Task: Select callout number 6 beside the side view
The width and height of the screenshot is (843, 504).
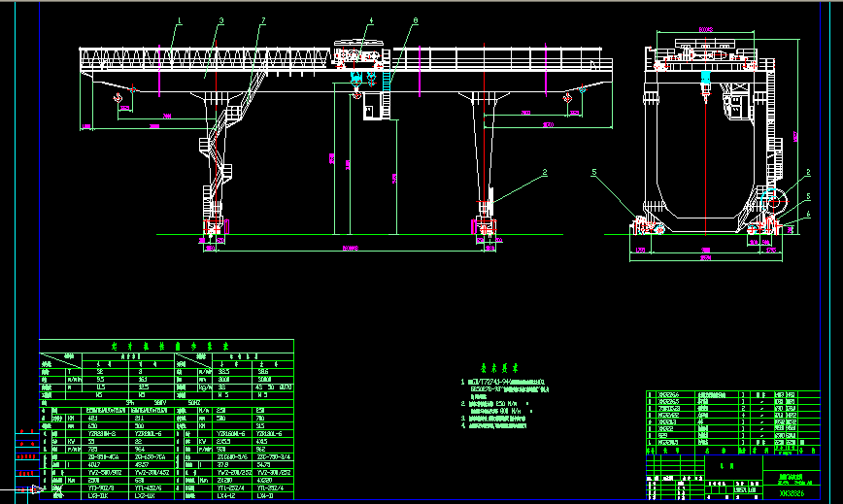Action: tap(807, 215)
